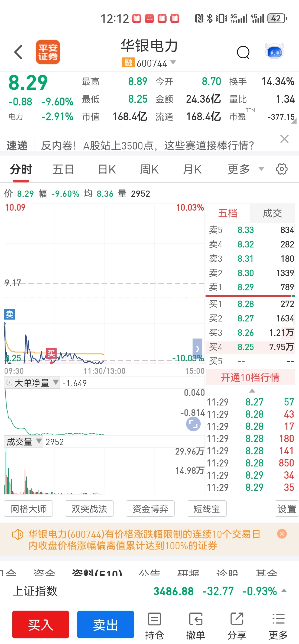Tap 买4 price 8.25 row
Screen dimensions: 299x644
[x=251, y=347]
